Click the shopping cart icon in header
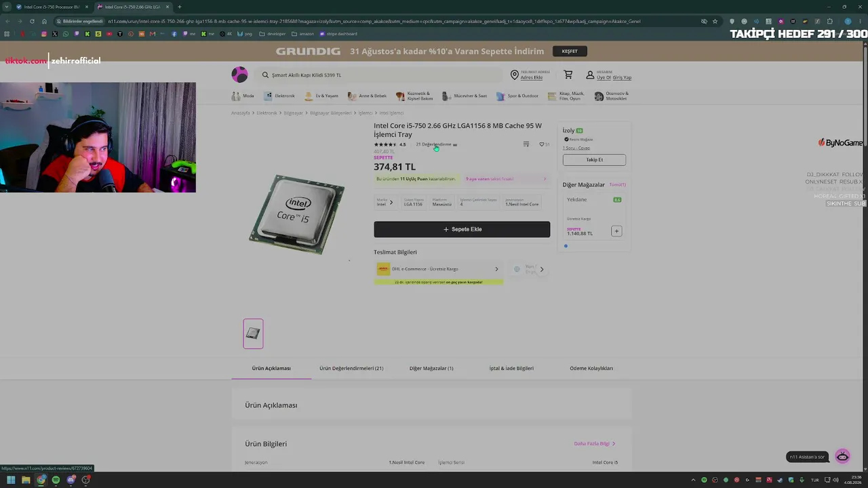 (x=568, y=75)
